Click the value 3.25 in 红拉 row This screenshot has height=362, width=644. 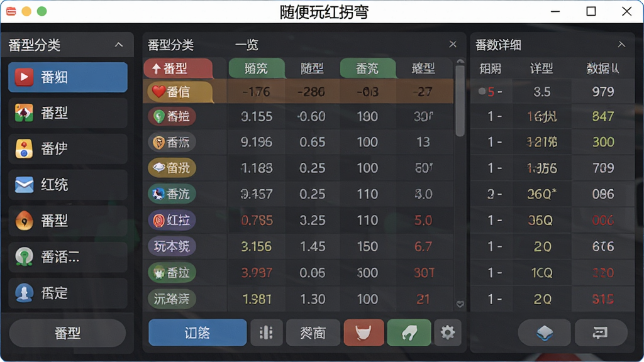(x=312, y=221)
